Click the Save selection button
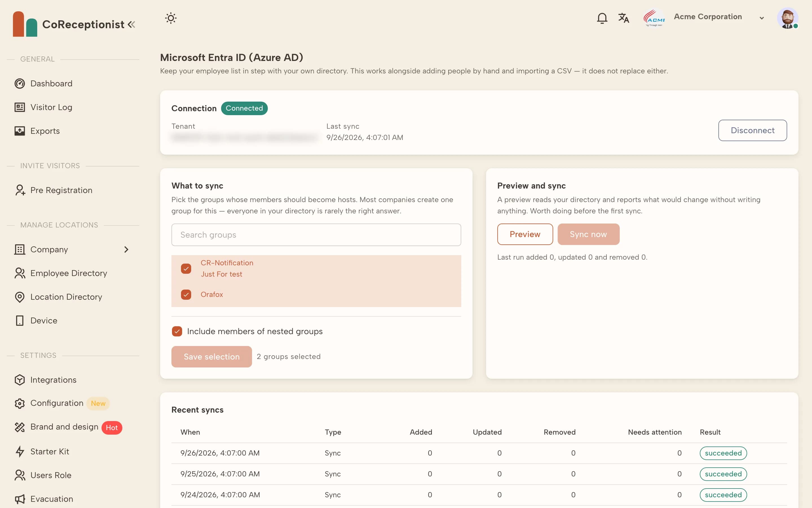 (x=211, y=356)
